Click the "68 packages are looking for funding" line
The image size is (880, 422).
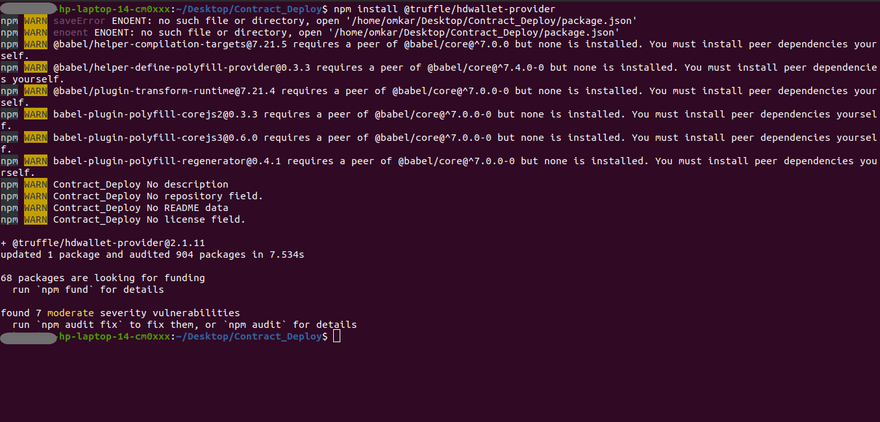click(x=103, y=278)
